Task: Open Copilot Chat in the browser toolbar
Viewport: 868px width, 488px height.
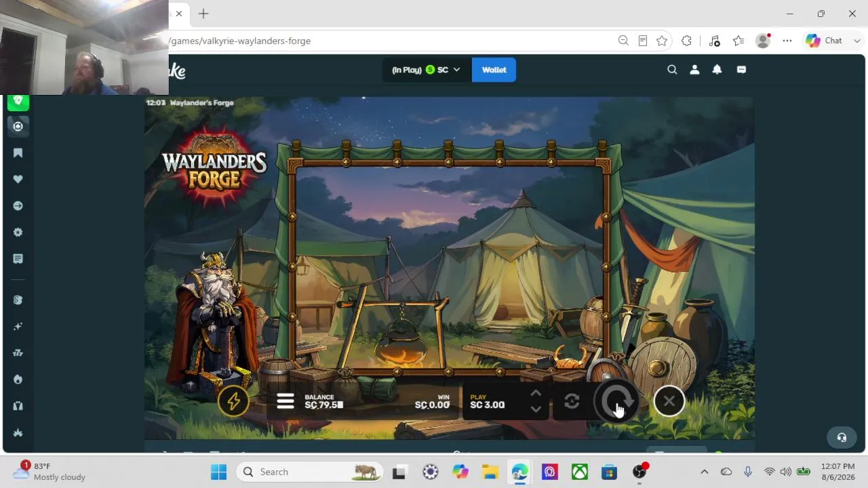Action: [823, 41]
